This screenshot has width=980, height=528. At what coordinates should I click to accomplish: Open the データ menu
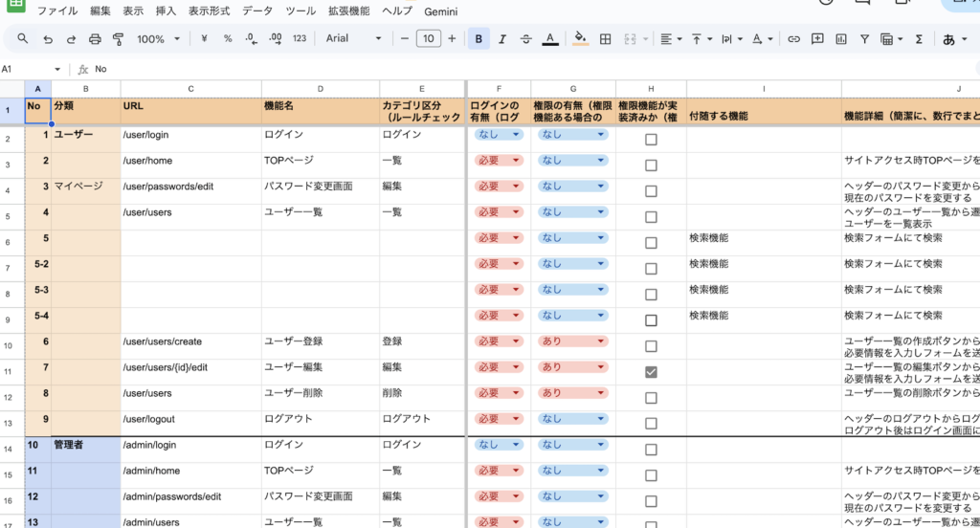coord(256,11)
